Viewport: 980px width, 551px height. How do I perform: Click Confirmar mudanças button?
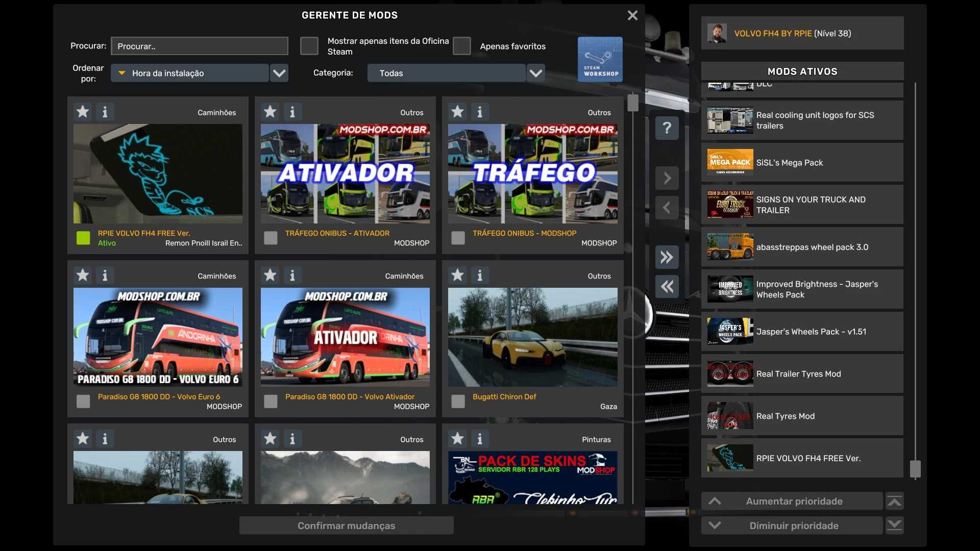(346, 525)
